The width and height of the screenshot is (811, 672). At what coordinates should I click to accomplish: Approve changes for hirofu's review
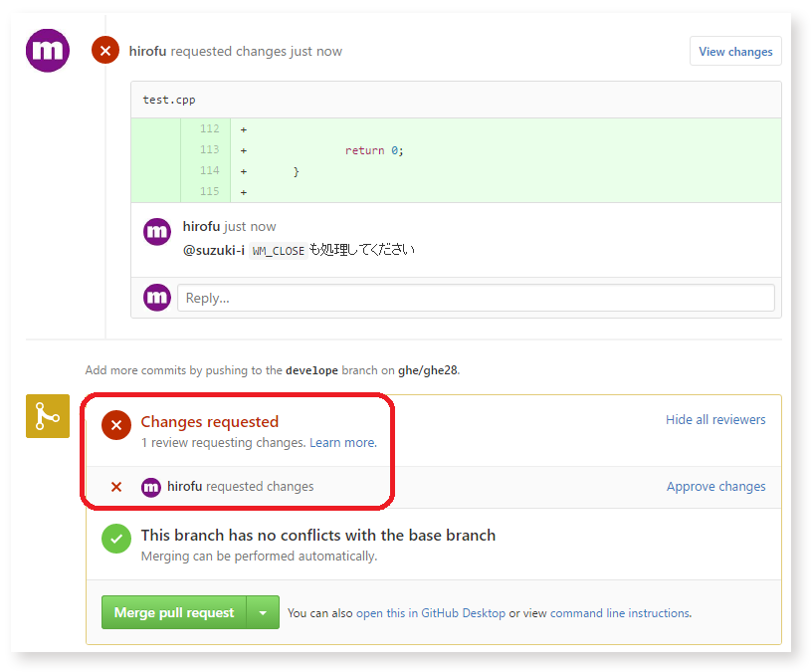point(715,487)
